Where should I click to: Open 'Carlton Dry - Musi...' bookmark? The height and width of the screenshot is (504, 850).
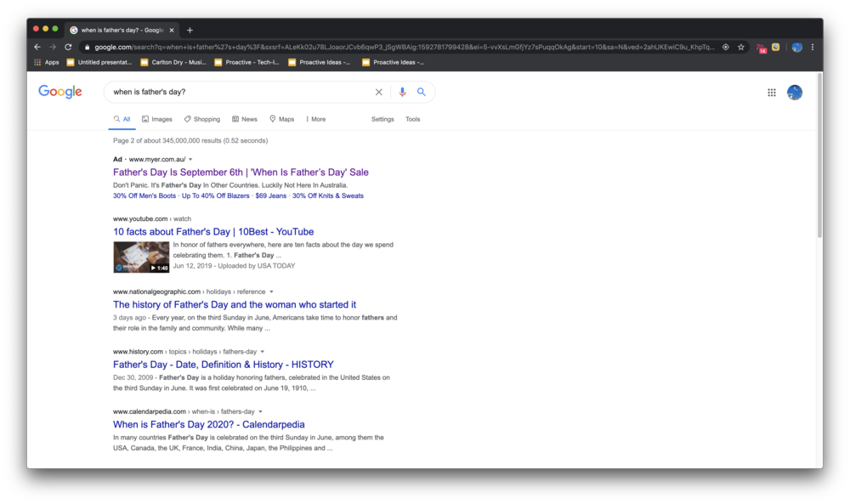click(173, 62)
